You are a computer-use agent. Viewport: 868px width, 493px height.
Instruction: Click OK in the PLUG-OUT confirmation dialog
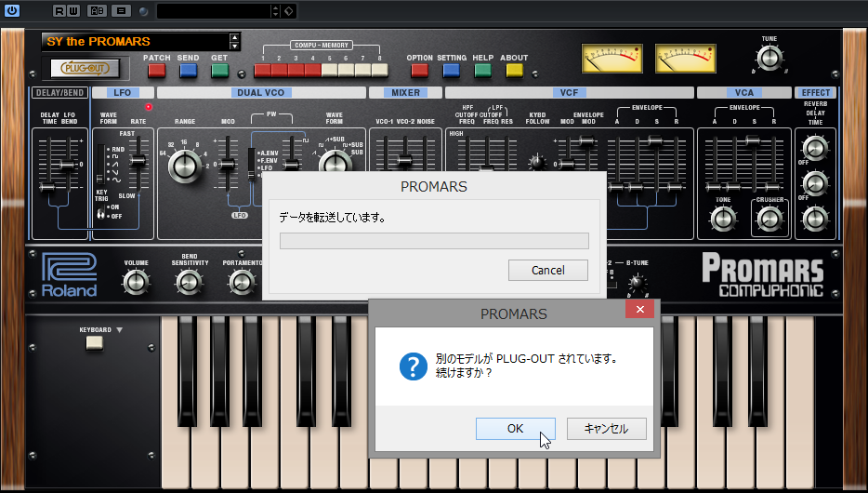coord(516,429)
